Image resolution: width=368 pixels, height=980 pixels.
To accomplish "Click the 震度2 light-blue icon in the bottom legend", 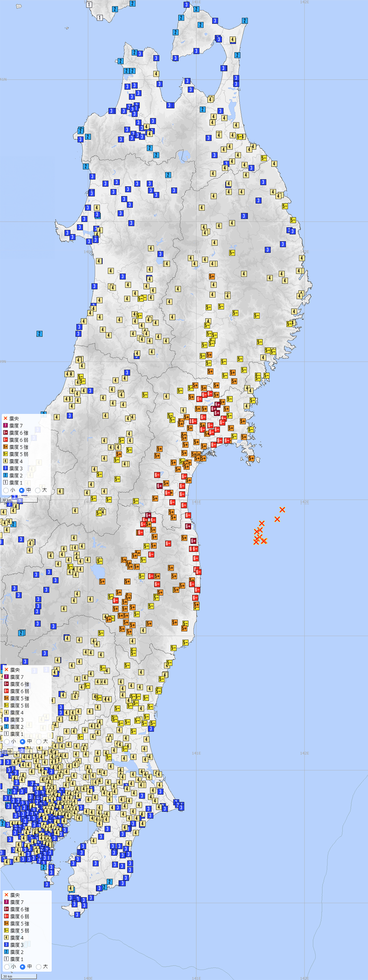I will (6, 952).
